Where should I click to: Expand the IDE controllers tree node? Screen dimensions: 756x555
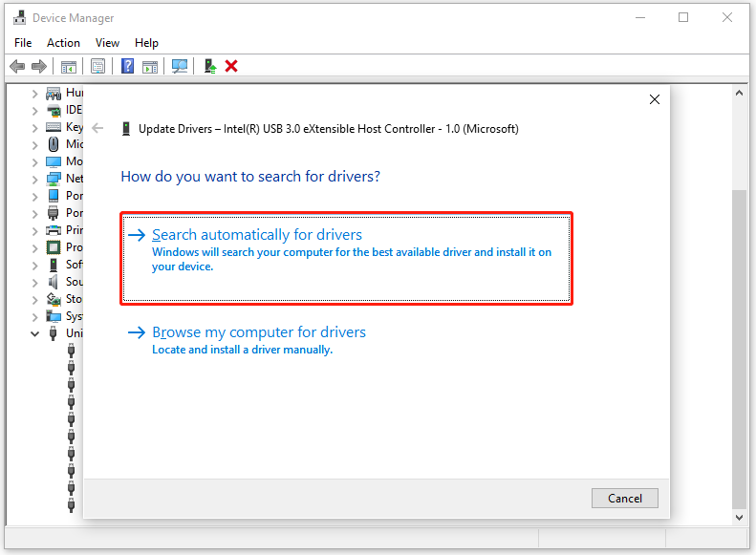coord(34,111)
